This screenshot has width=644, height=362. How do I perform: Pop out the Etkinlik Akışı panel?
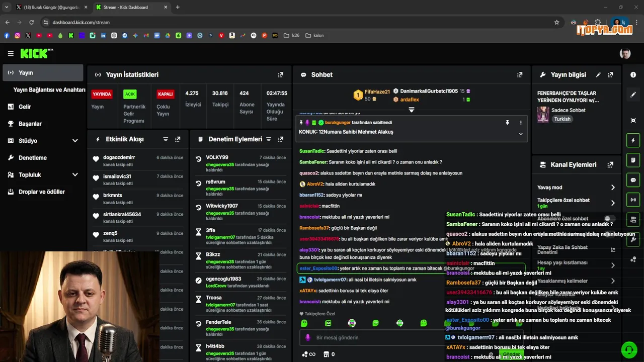(178, 139)
